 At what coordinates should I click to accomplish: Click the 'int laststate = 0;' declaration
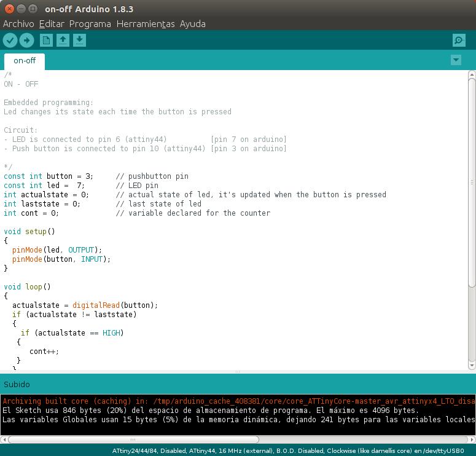42,204
